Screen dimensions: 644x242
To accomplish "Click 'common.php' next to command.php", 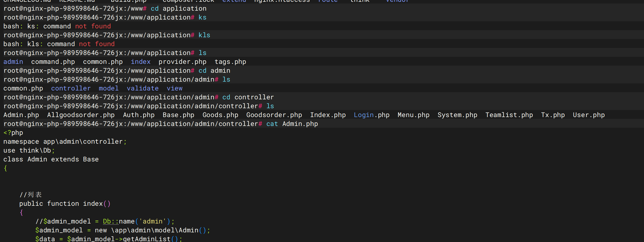I will pos(103,62).
